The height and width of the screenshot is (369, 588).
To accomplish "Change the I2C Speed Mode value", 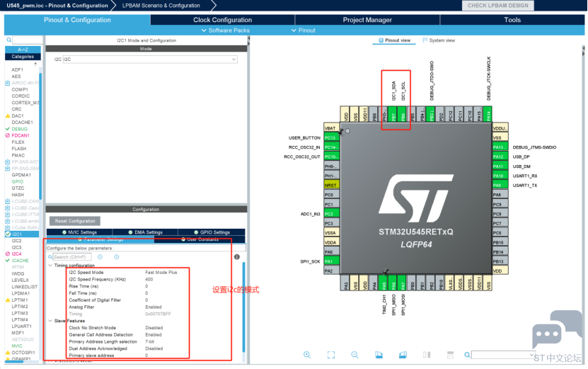I will click(161, 273).
